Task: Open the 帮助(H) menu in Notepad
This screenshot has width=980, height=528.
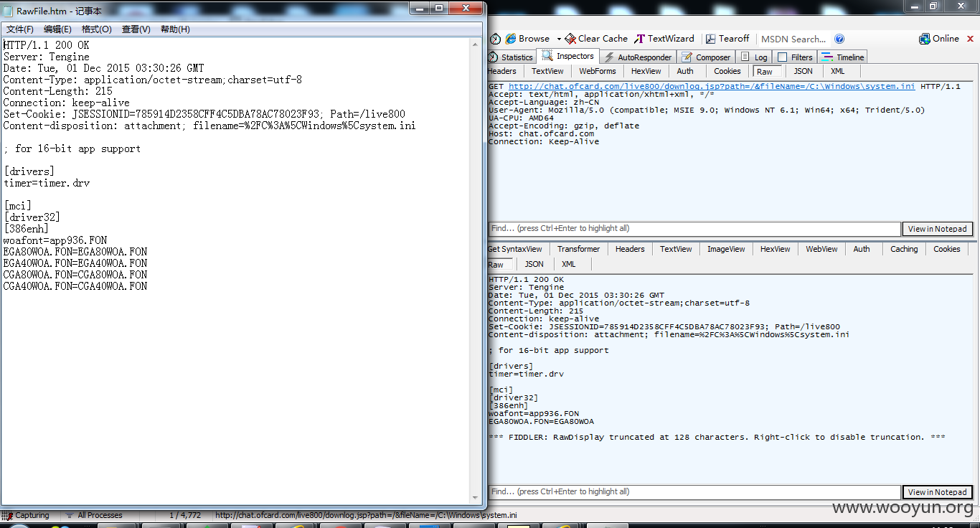Action: 175,29
